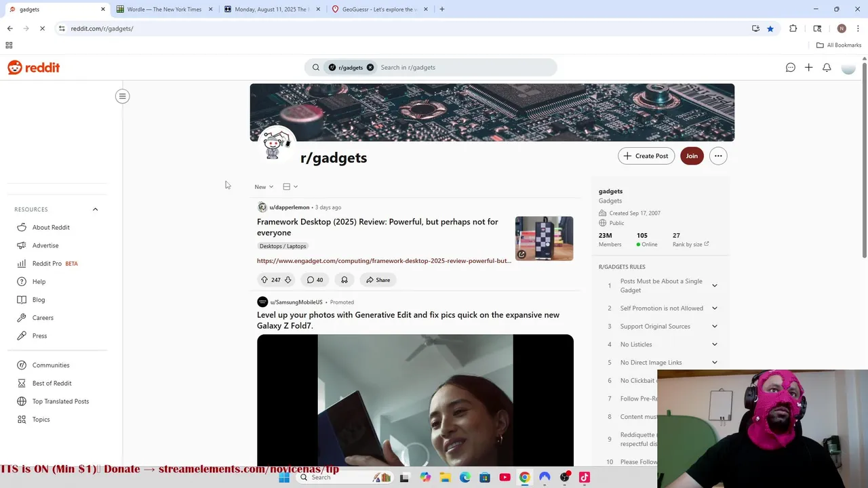Open YouTube app in taskbar

tap(505, 477)
